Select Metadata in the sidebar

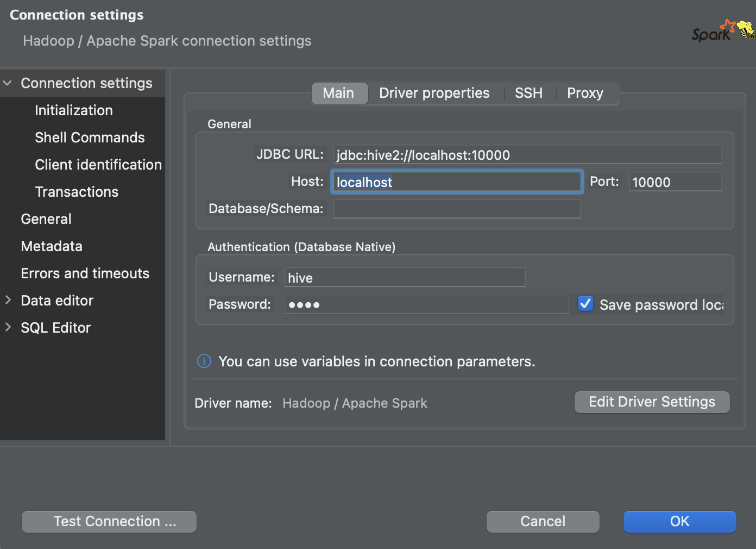point(52,246)
